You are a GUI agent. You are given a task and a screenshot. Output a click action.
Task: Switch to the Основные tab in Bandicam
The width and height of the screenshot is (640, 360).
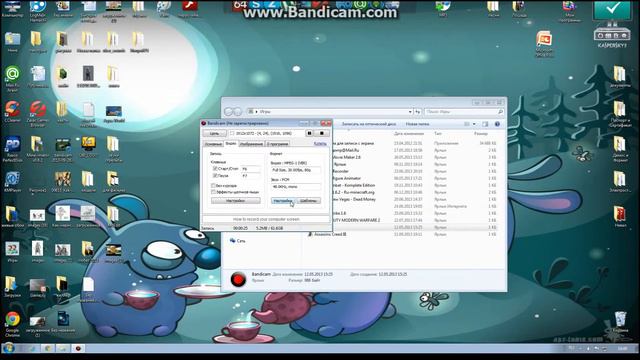coord(213,144)
